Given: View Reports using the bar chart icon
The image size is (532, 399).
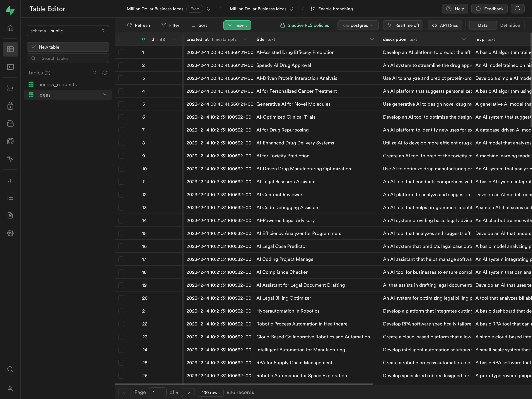Looking at the screenshot, I should click(10, 180).
